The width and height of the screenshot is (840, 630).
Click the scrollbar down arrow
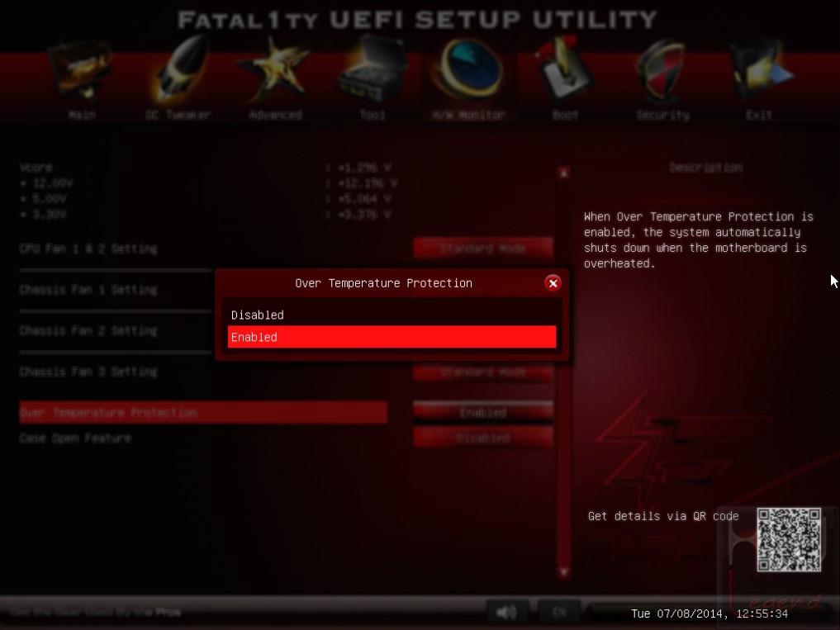[x=563, y=572]
